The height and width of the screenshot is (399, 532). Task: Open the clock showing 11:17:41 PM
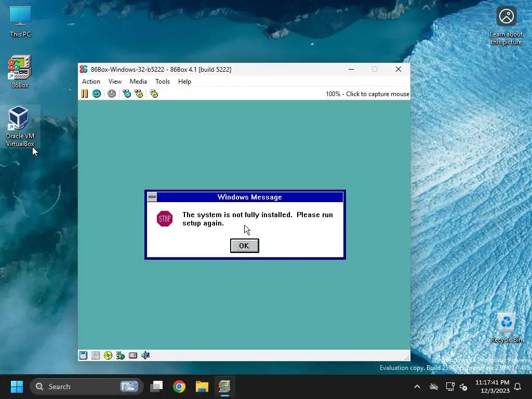click(493, 387)
